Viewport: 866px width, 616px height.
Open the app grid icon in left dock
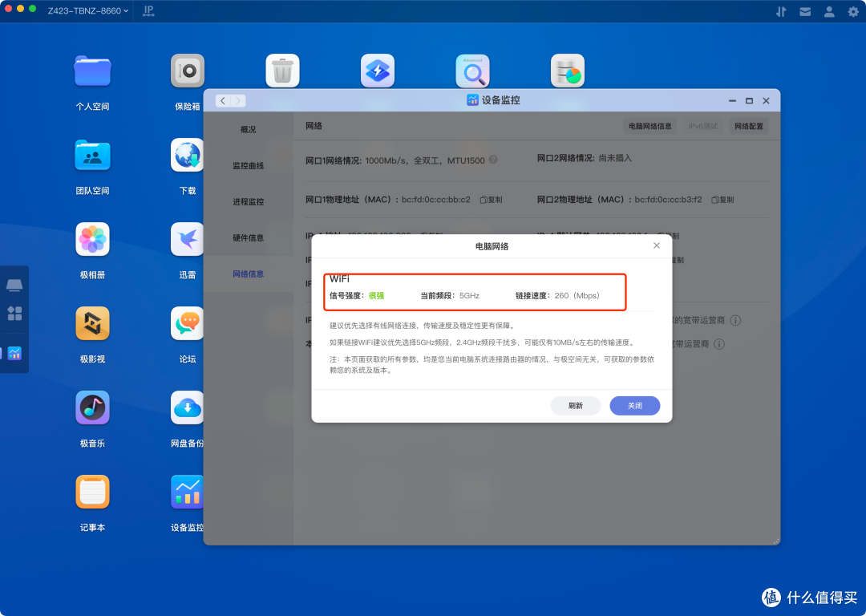coord(14,314)
